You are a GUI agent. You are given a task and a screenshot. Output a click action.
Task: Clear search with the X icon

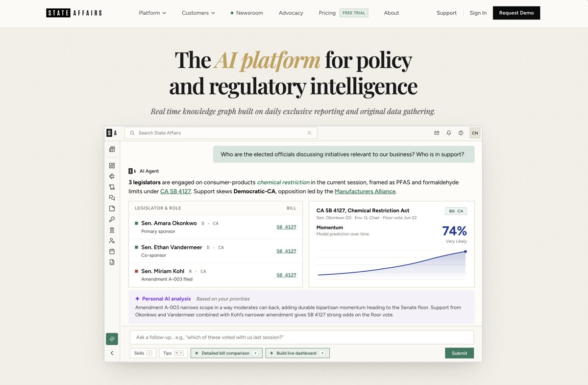[309, 133]
